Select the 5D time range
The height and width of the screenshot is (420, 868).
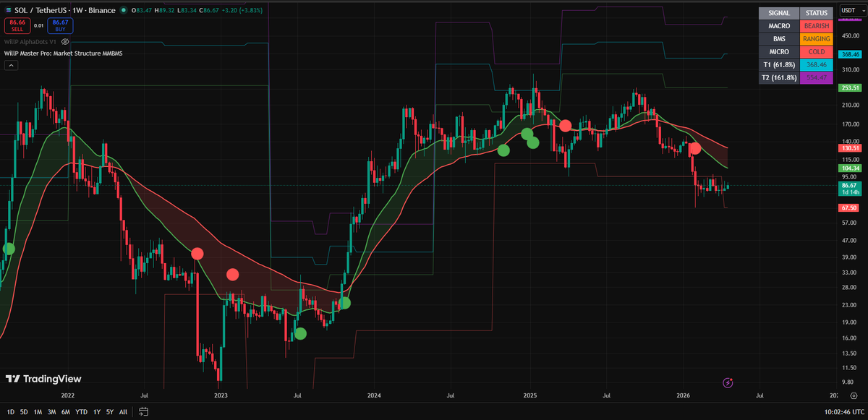pos(24,412)
